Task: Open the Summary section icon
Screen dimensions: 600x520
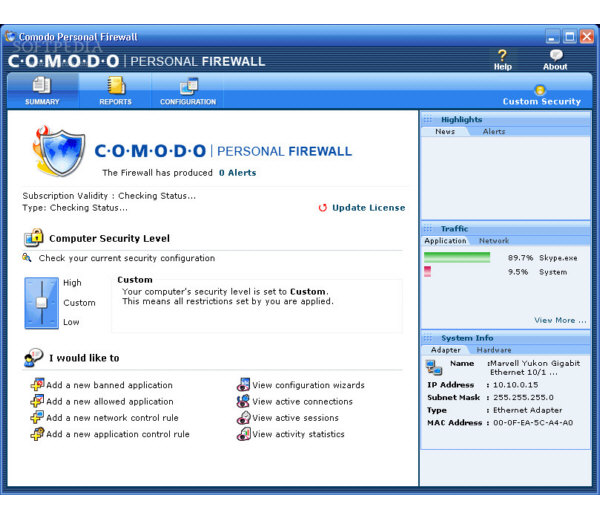Action: [x=42, y=85]
